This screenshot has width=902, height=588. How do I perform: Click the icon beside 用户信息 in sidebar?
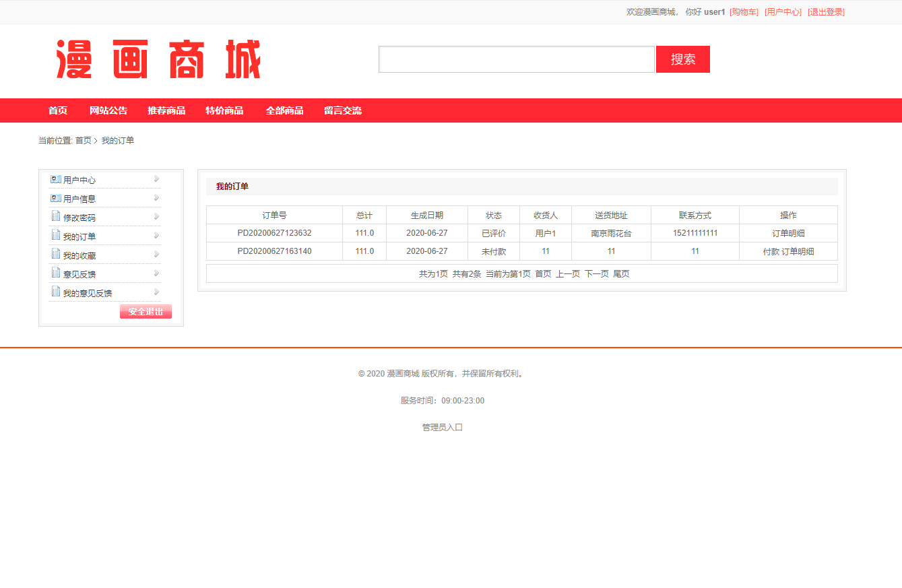[x=56, y=199]
